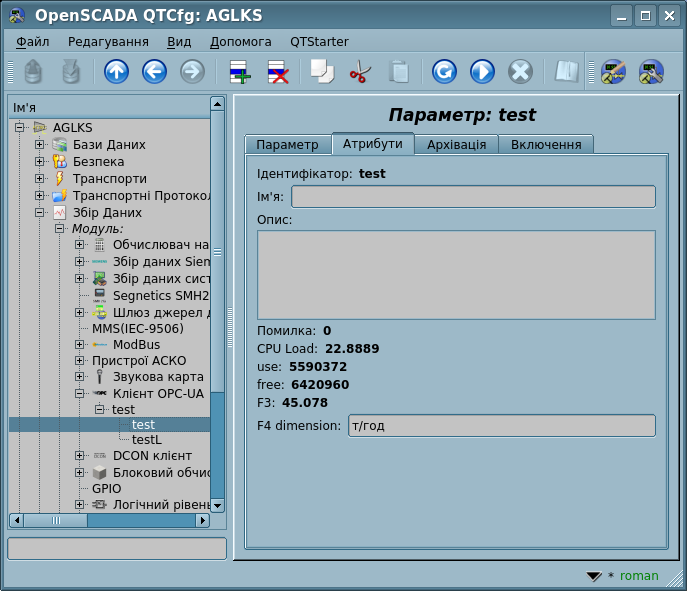Click the Delete item toolbar icon
687x591 pixels.
click(277, 72)
